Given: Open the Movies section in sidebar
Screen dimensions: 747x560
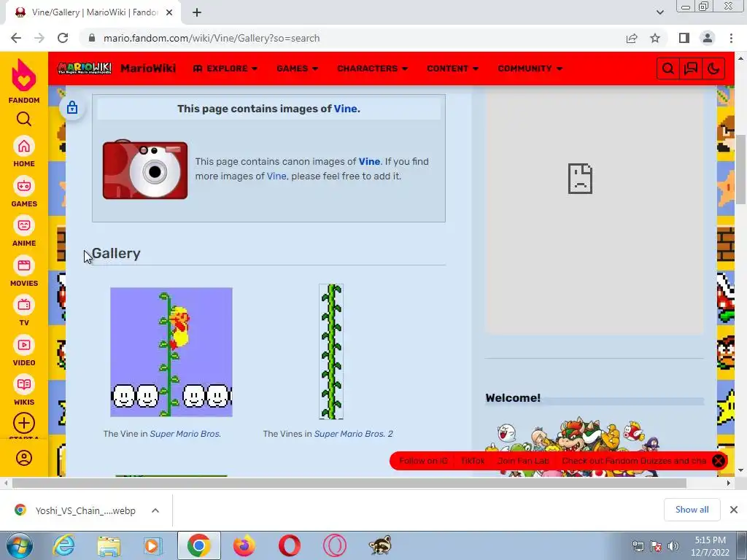Looking at the screenshot, I should 24,265.
